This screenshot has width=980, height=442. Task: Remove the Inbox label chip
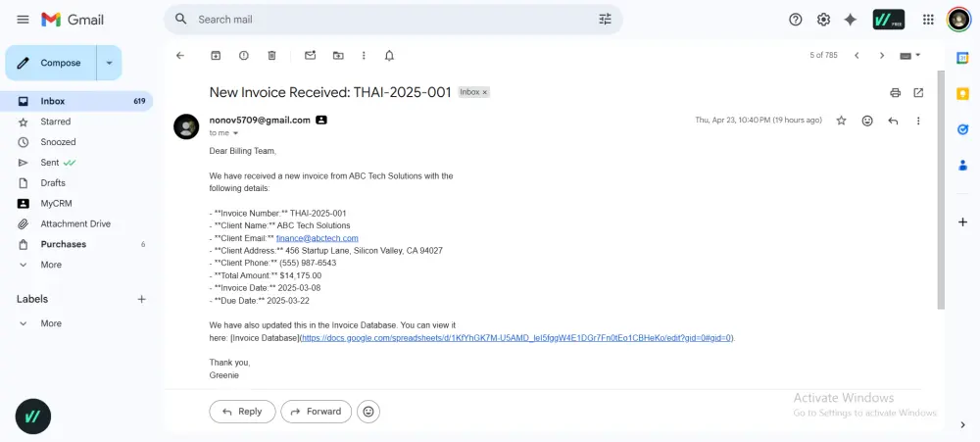coord(484,92)
